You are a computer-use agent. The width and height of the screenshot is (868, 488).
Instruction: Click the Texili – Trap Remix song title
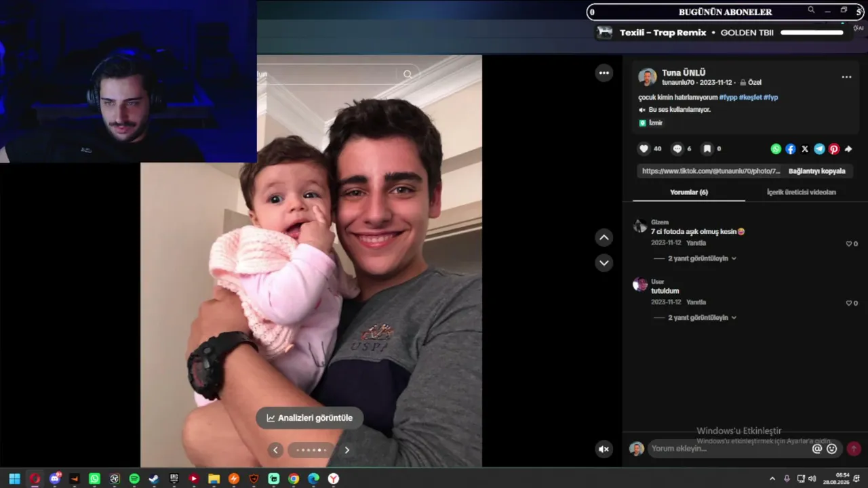(x=663, y=33)
